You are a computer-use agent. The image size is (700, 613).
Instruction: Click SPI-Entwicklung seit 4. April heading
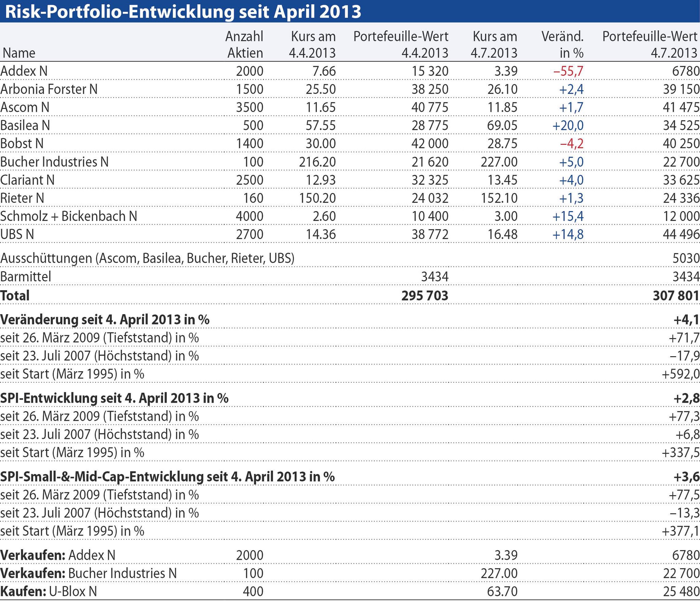tap(114, 398)
